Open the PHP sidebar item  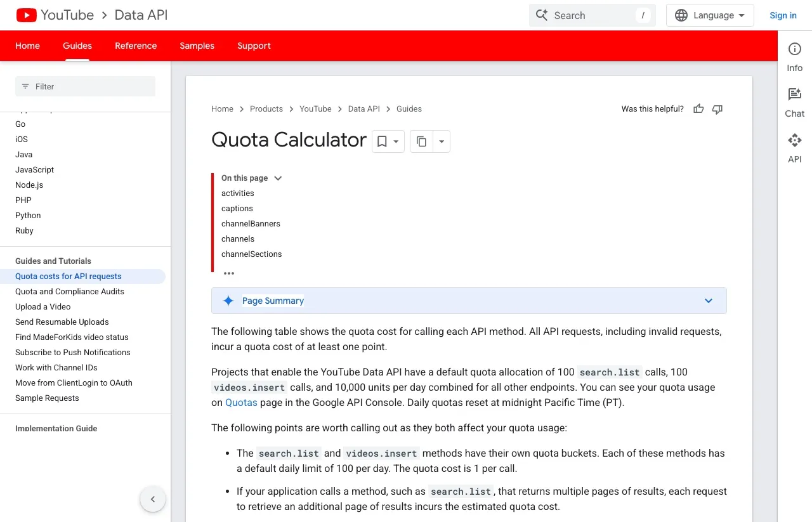[23, 200]
